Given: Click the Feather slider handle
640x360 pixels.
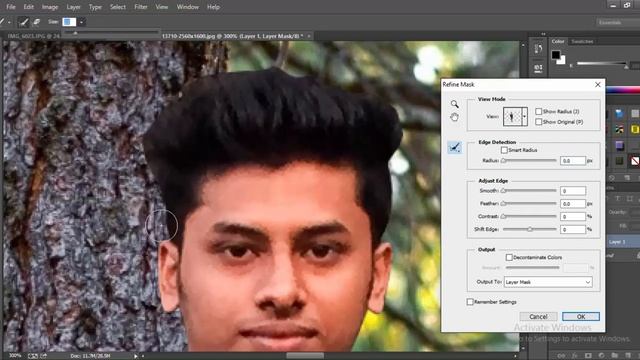Looking at the screenshot, I should tap(504, 203).
